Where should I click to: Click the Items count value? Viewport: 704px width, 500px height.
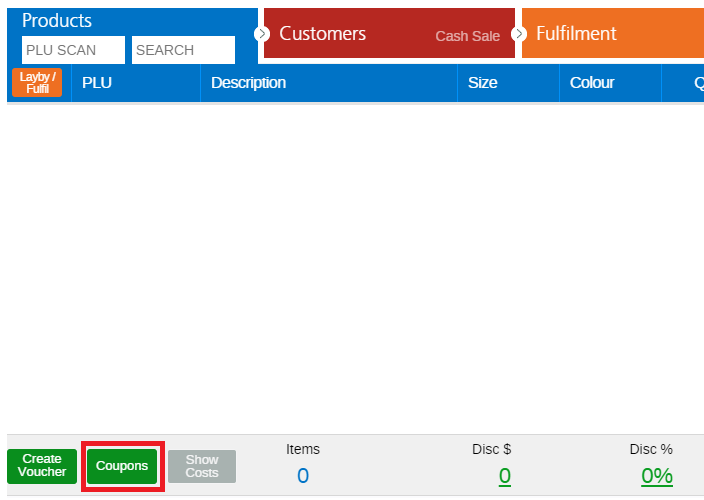pyautogui.click(x=303, y=476)
